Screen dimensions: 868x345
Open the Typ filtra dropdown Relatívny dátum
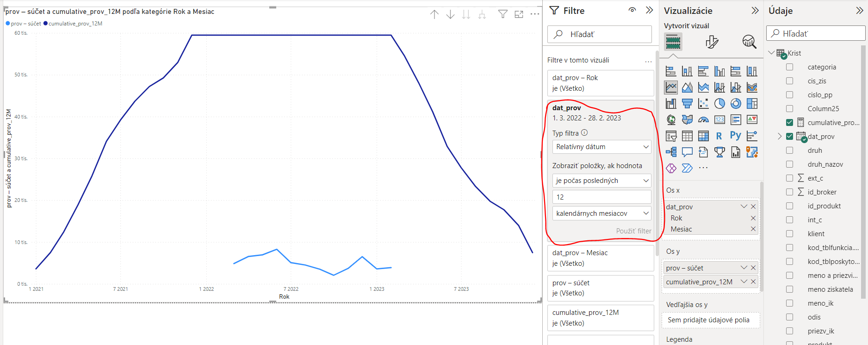(601, 147)
